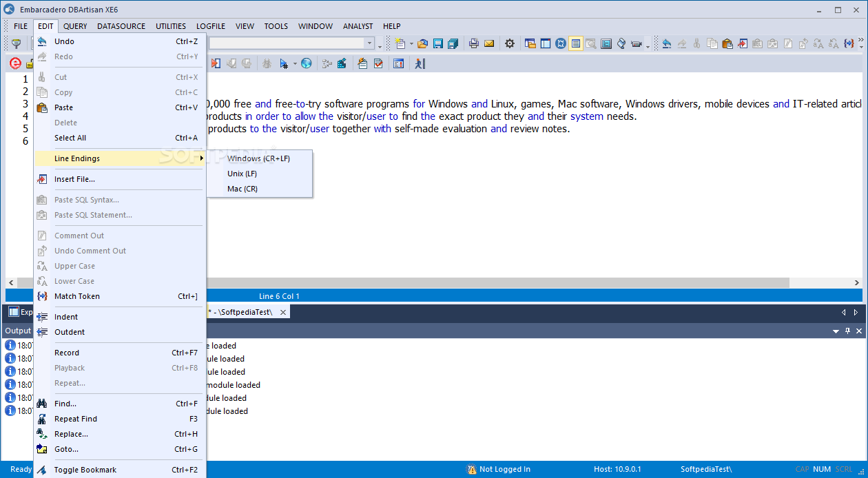This screenshot has width=868, height=478.
Task: Toggle the highlighted output window toolbar button
Action: [576, 43]
